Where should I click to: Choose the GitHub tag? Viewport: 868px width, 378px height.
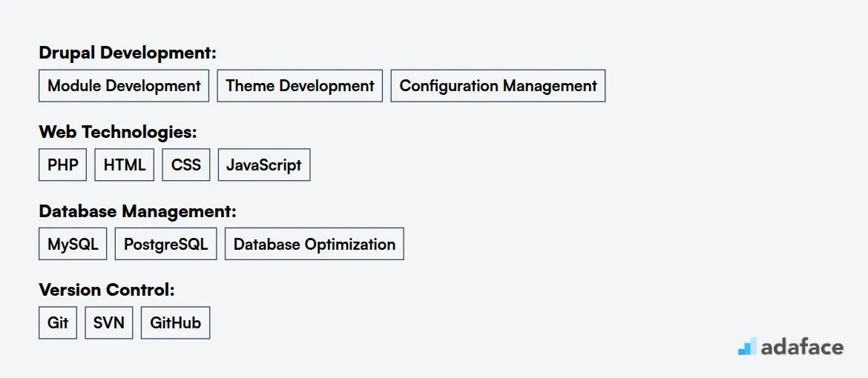[x=176, y=323]
